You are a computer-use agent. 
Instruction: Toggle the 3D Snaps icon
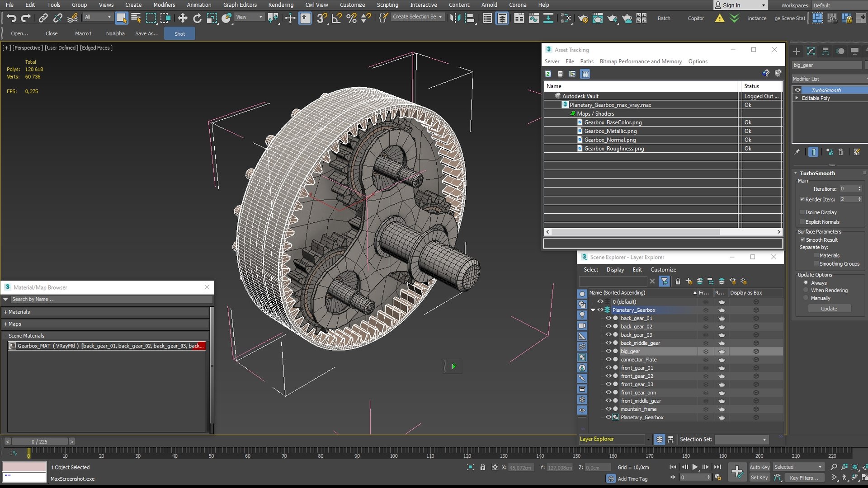[x=322, y=18]
